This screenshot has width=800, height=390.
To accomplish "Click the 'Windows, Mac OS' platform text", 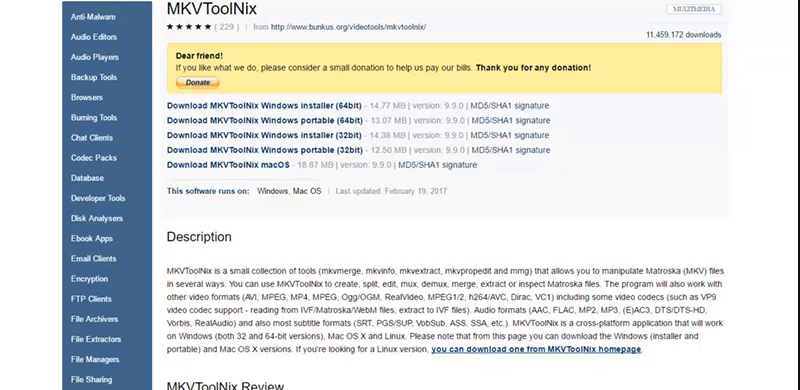I will (x=289, y=191).
